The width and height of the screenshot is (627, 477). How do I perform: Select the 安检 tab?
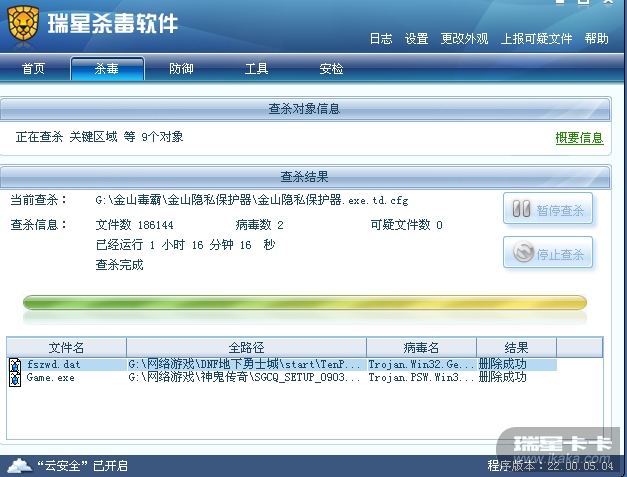331,69
